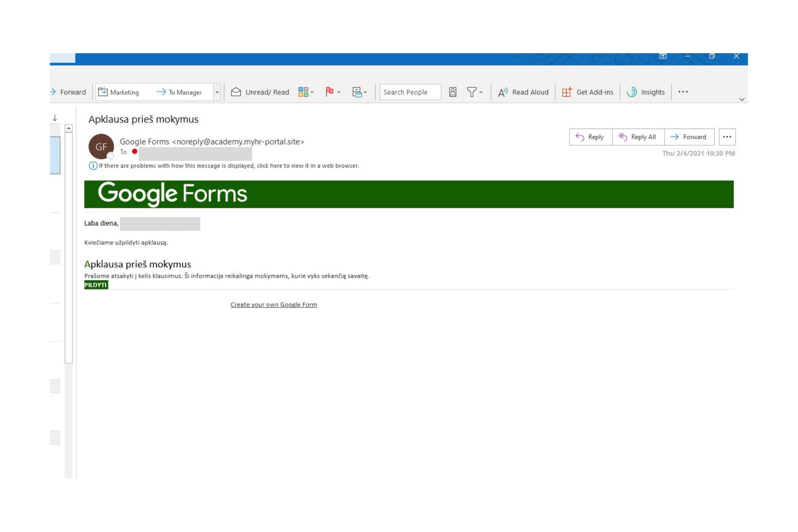Click Forward in the message header
The width and height of the screenshot is (798, 532).
689,137
